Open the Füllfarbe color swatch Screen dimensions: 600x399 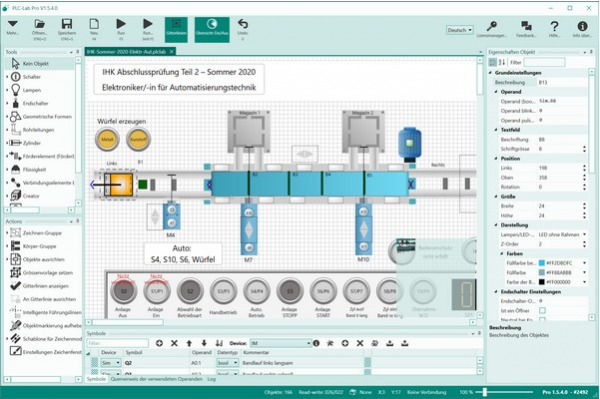(541, 272)
